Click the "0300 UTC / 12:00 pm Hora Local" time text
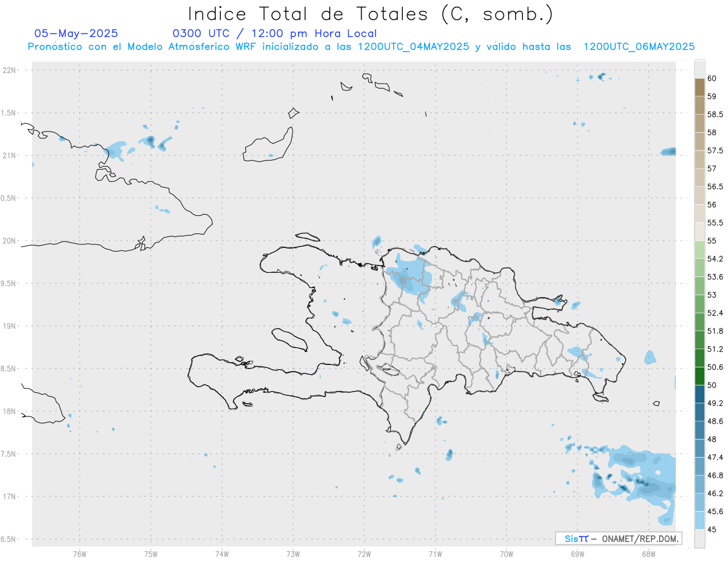The width and height of the screenshot is (728, 562). (x=275, y=34)
